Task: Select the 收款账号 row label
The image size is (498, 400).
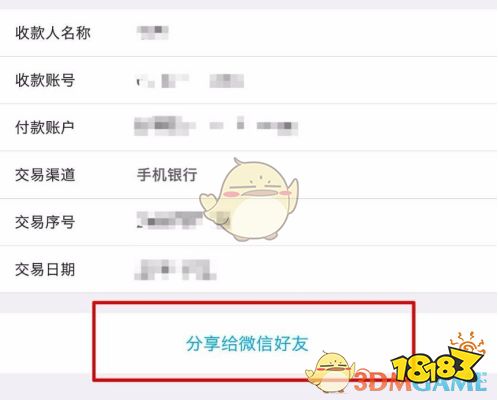Action: click(45, 80)
